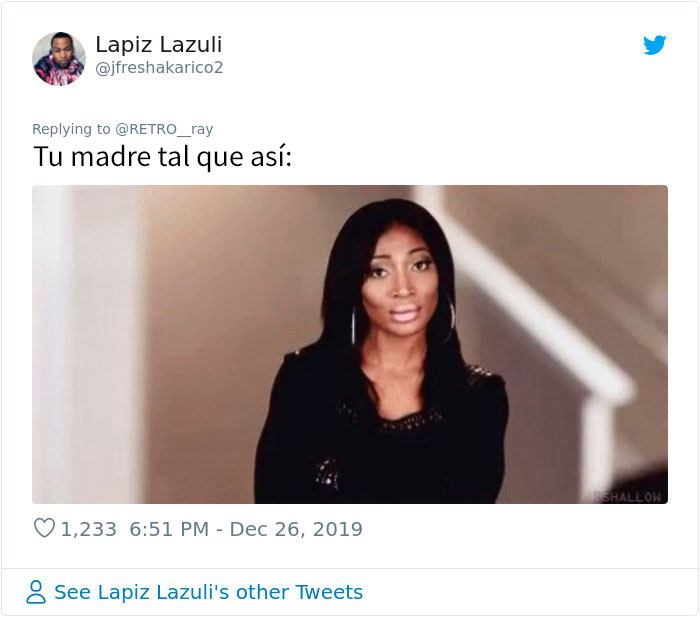The image size is (700, 617).
Task: Click the 1,233 likes count
Action: point(88,529)
